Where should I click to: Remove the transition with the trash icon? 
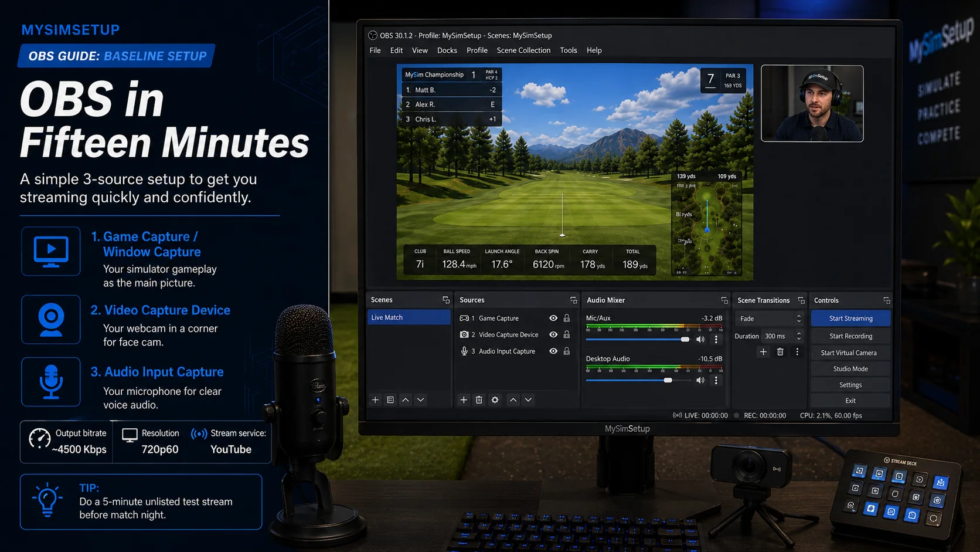pyautogui.click(x=780, y=352)
